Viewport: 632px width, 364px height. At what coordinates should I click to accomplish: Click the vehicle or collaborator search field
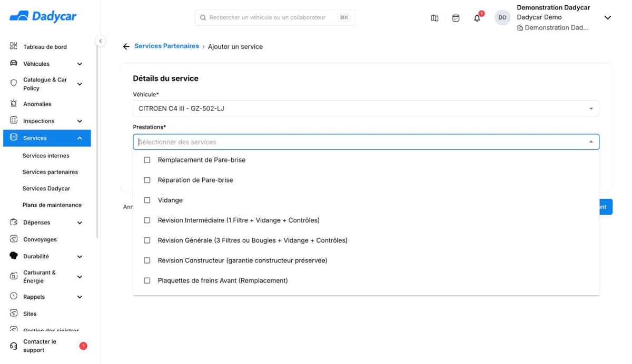pyautogui.click(x=275, y=17)
